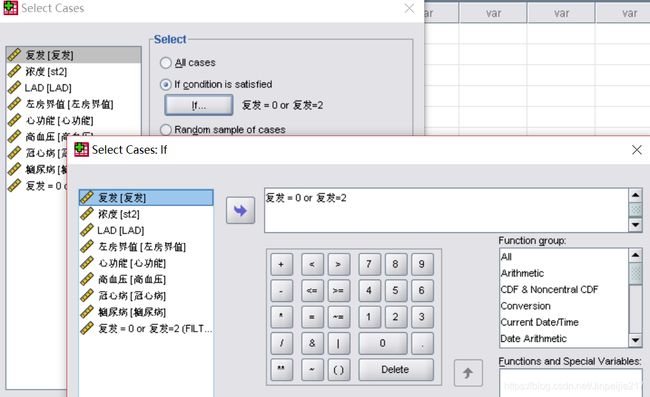Select Random sample of cases radio

(x=166, y=130)
